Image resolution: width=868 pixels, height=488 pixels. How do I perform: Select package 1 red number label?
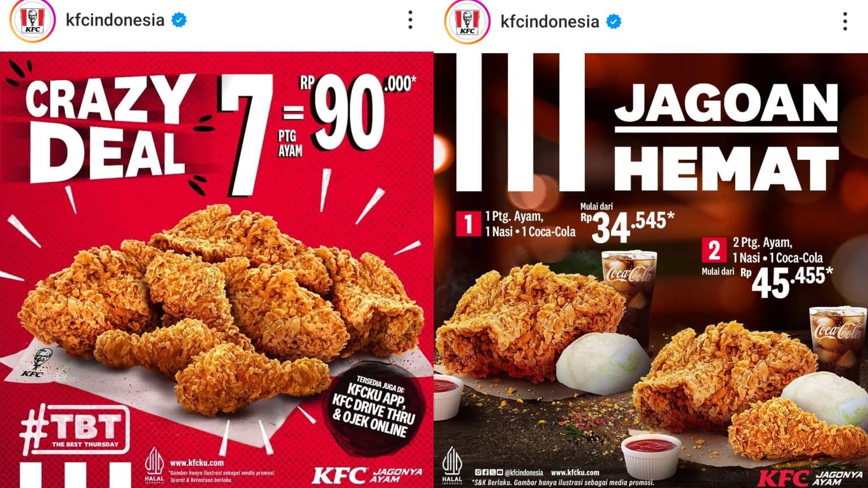(x=468, y=224)
